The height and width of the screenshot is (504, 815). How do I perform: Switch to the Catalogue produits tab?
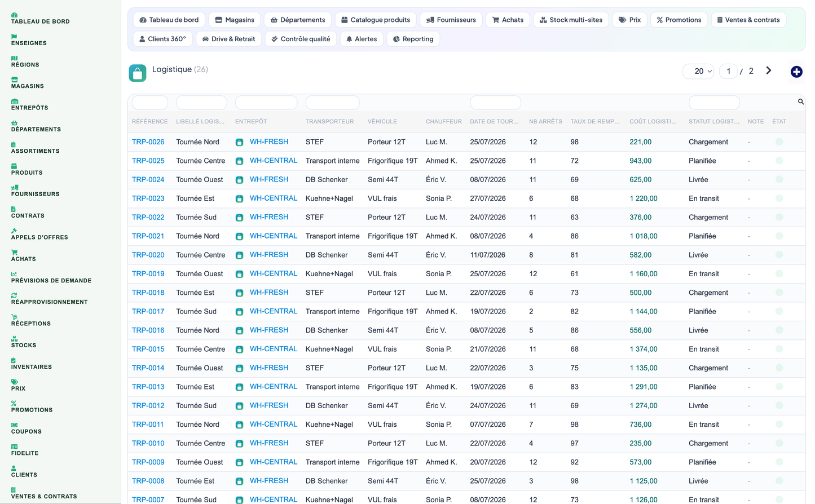point(376,20)
